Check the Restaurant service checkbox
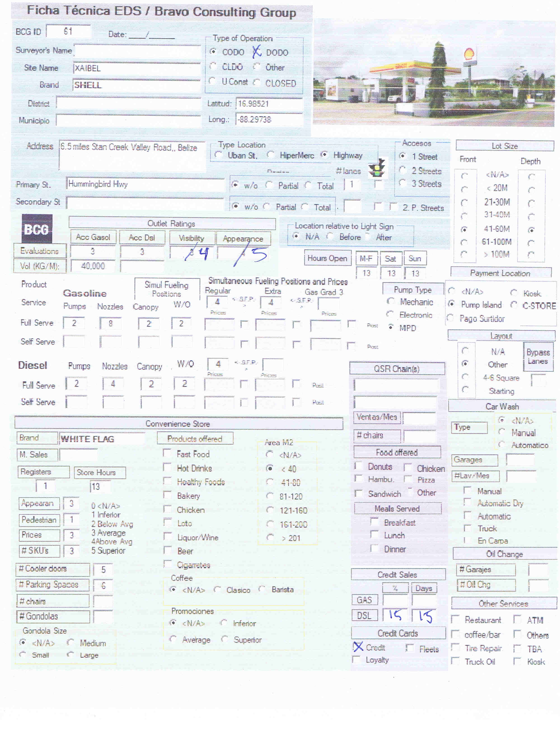560x730 pixels. (455, 620)
